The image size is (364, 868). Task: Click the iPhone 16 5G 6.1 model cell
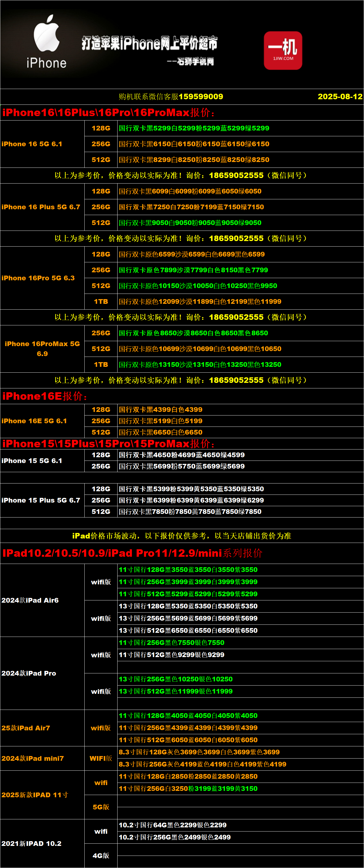(42, 144)
